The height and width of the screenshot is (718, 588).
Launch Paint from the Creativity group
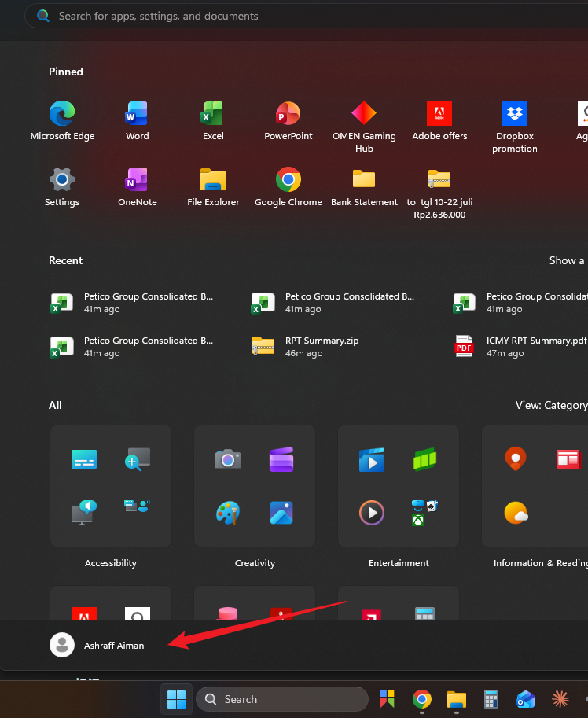228,513
